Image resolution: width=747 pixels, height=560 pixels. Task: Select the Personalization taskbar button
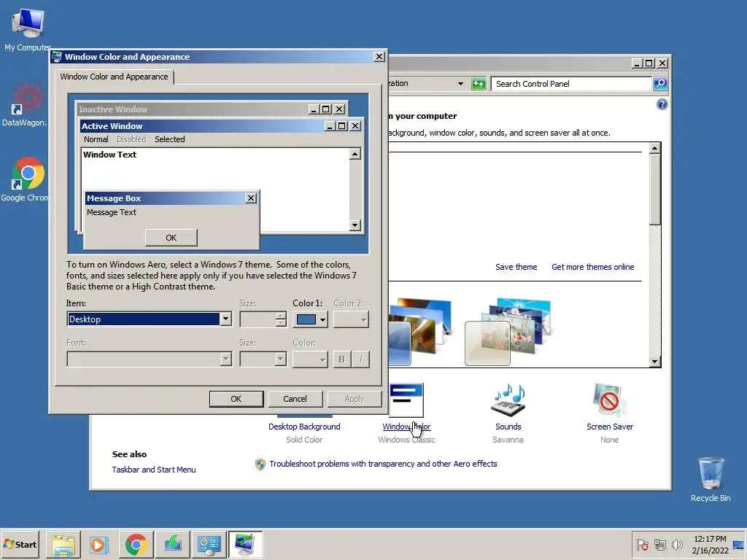pos(245,544)
